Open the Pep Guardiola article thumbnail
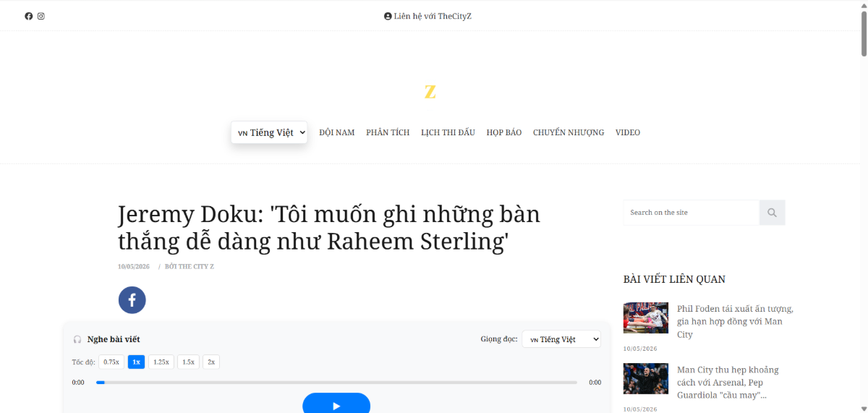Image resolution: width=868 pixels, height=413 pixels. coord(646,378)
